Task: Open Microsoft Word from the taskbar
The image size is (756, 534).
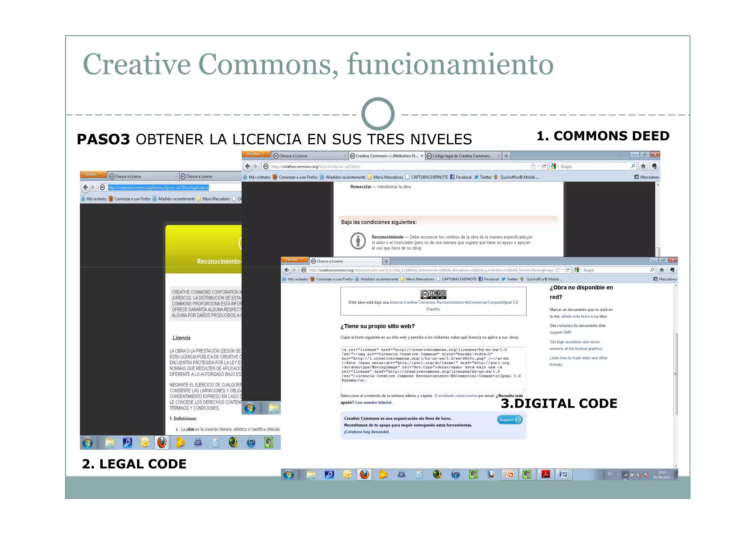Action: (564, 475)
